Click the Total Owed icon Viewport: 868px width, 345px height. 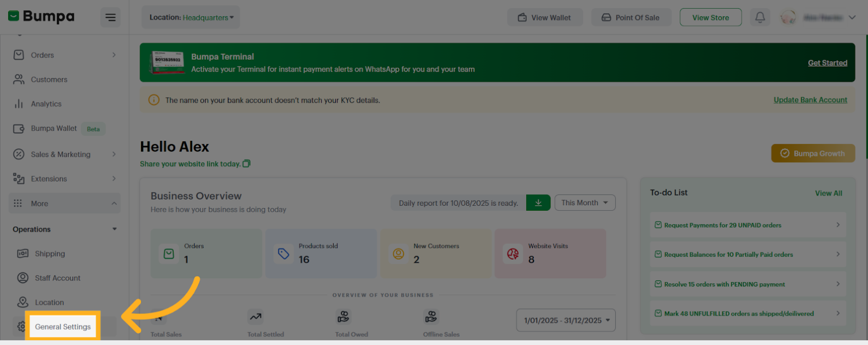tap(343, 317)
